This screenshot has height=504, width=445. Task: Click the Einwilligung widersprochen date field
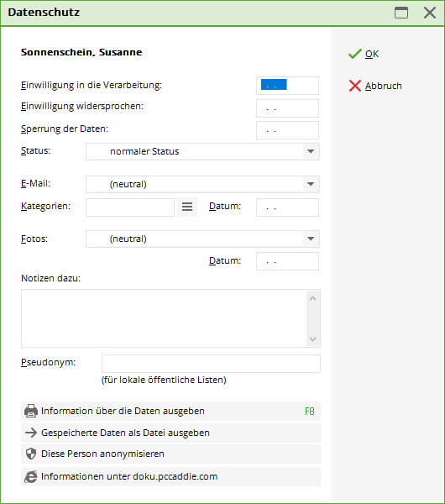pyautogui.click(x=287, y=108)
